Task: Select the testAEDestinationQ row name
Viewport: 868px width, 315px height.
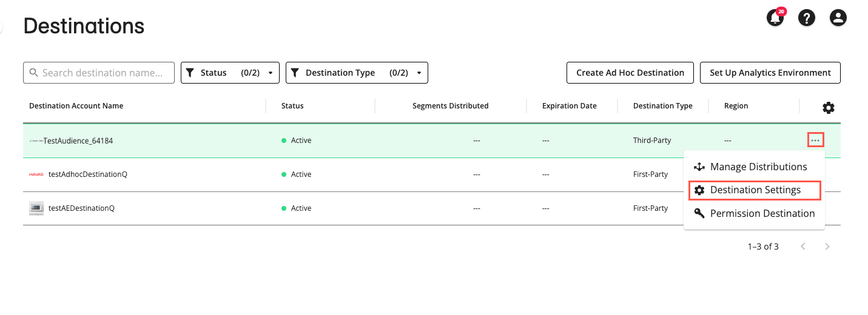Action: point(82,208)
